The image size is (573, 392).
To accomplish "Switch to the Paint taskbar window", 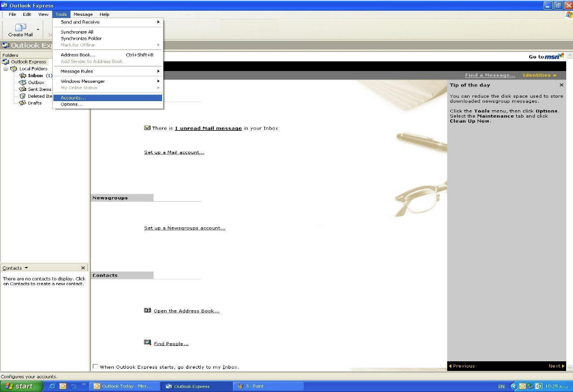I will [268, 386].
